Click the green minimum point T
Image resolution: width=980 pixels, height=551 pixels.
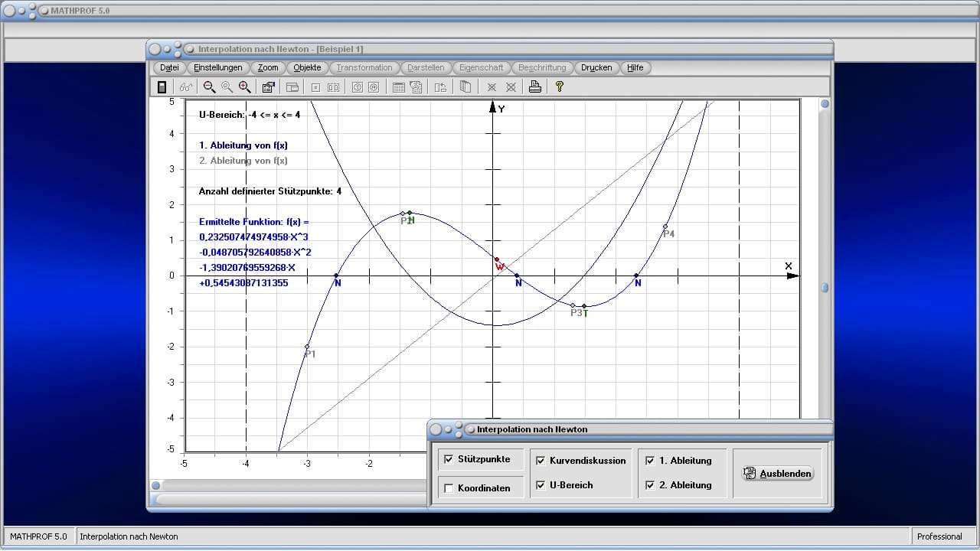coord(584,306)
